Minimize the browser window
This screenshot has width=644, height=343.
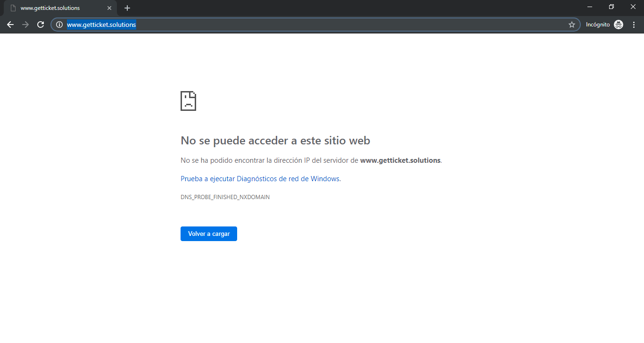[590, 7]
